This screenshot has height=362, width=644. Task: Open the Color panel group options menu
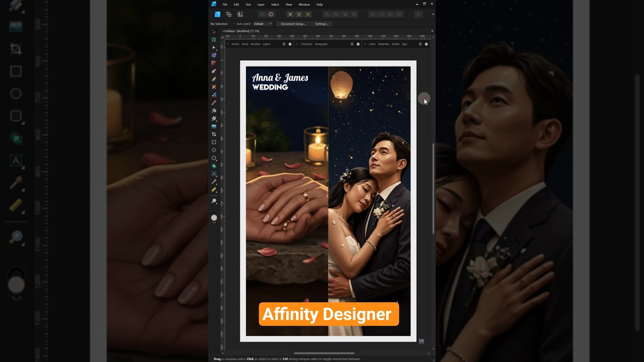click(420, 44)
